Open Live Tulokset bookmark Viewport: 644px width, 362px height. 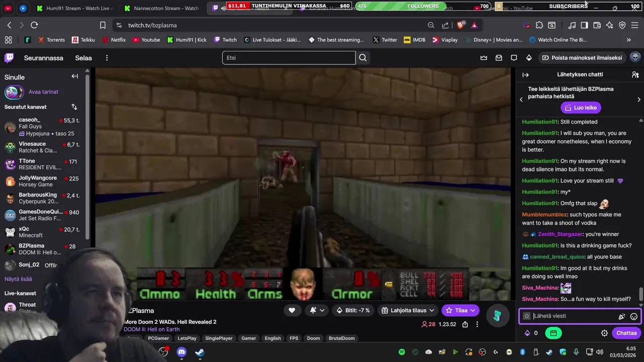pos(272,40)
